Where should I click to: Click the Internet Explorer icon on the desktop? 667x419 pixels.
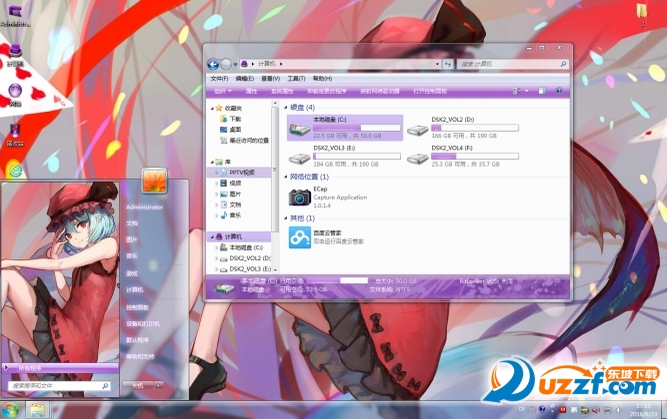click(16, 170)
